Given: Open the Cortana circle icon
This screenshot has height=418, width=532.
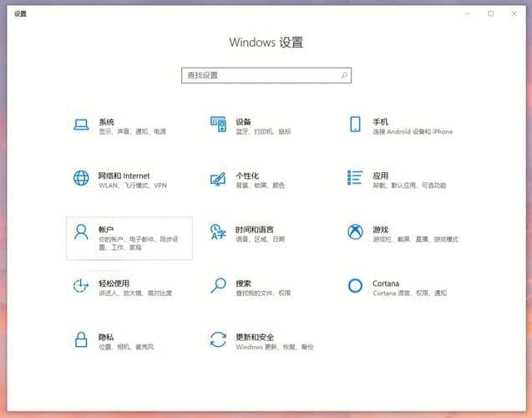Looking at the screenshot, I should pyautogui.click(x=355, y=286).
